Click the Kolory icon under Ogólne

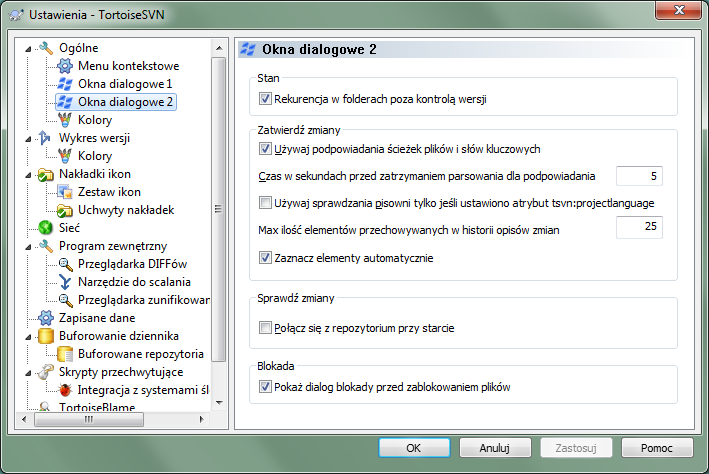point(65,120)
